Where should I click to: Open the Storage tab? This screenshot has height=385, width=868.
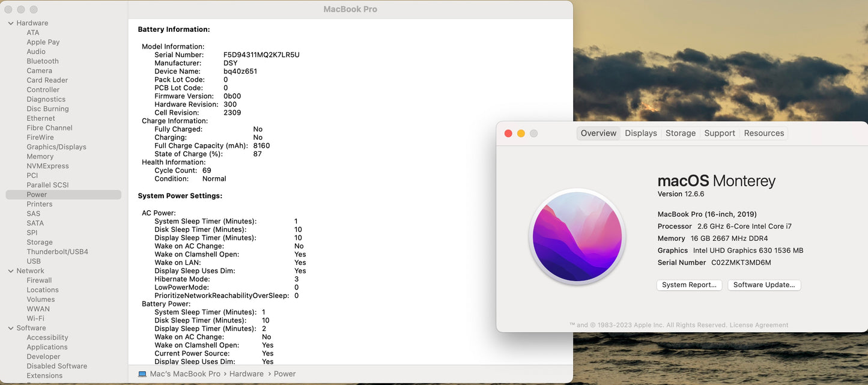tap(680, 133)
